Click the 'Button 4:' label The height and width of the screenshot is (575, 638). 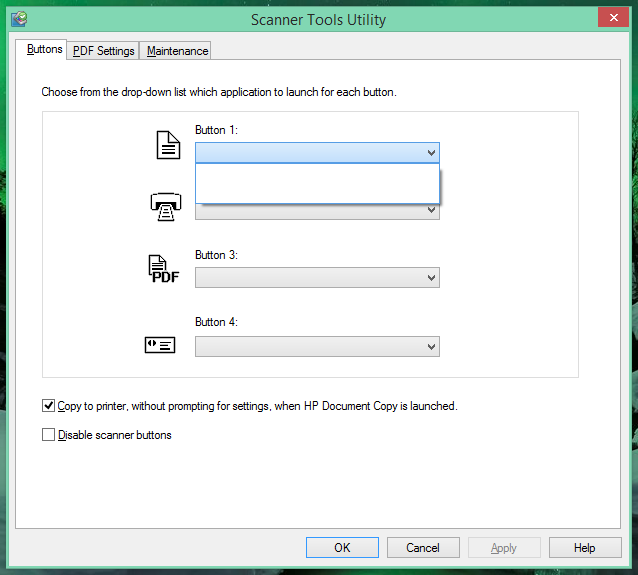click(216, 322)
